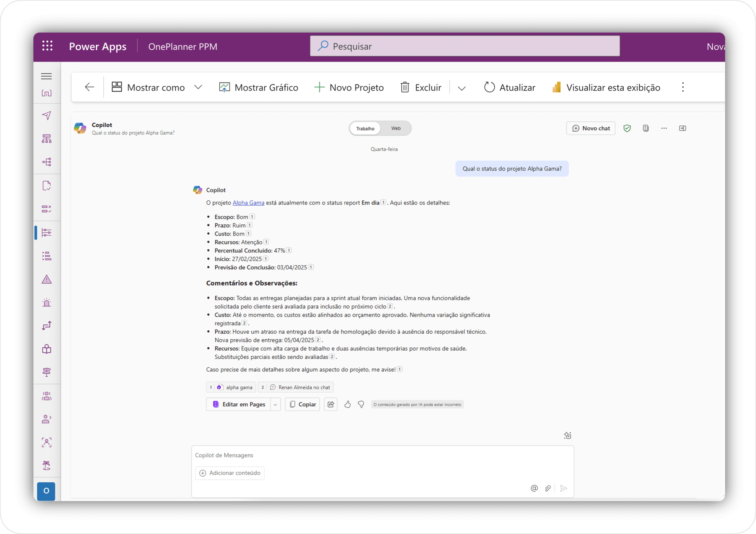Create a Novo Projeto

[x=349, y=87]
